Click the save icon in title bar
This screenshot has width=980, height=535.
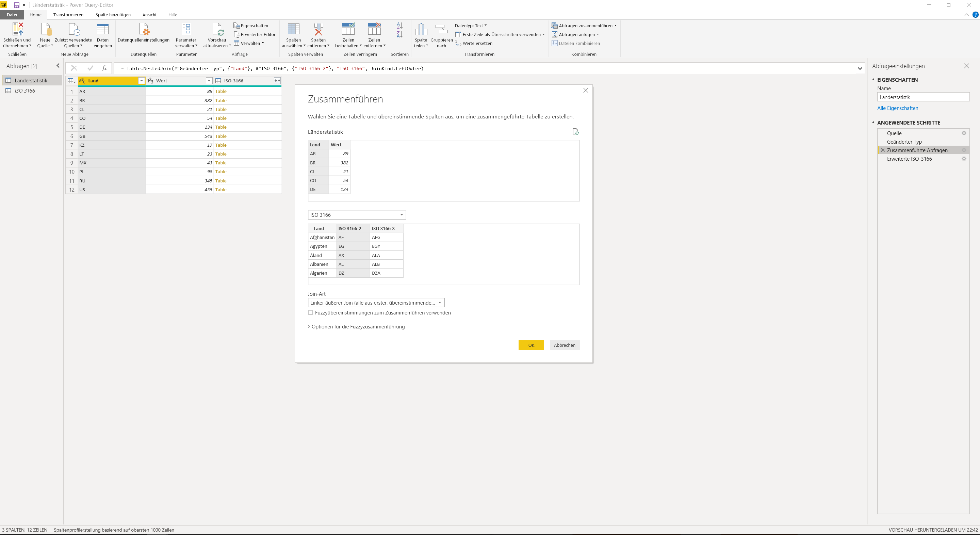pos(16,5)
